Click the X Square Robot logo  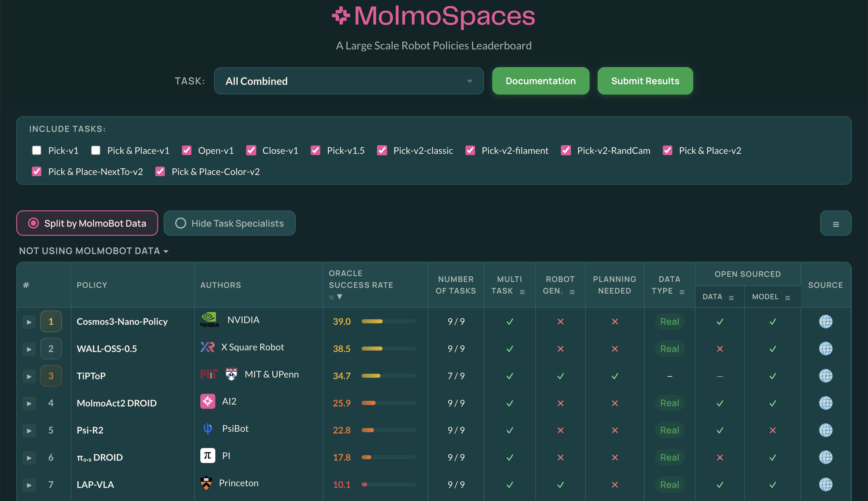pos(208,347)
